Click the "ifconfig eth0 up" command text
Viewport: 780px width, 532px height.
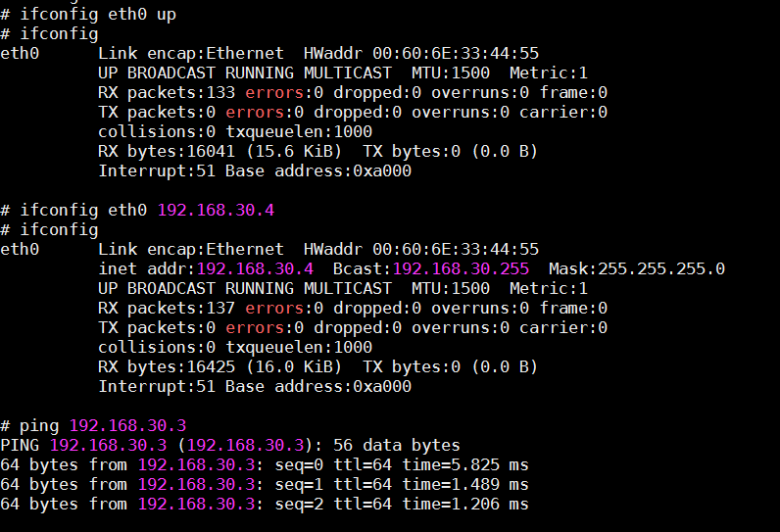coord(98,15)
